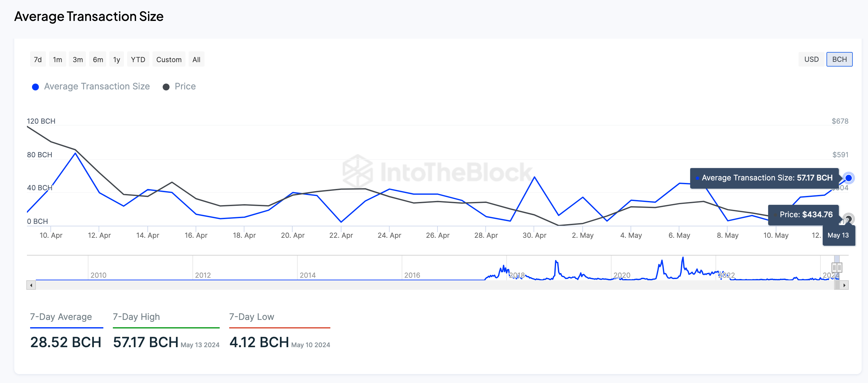The image size is (868, 383).
Task: Click the left timeline scroll arrow
Action: coord(31,285)
